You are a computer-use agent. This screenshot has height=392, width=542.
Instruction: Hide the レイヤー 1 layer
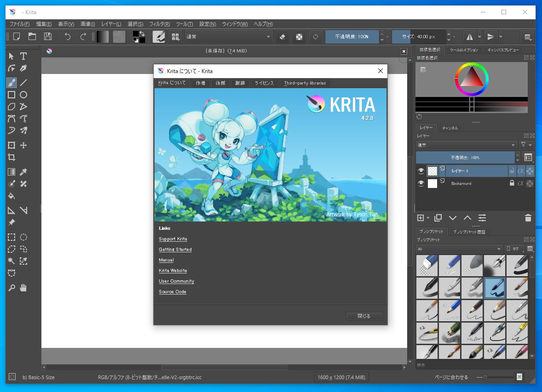421,170
